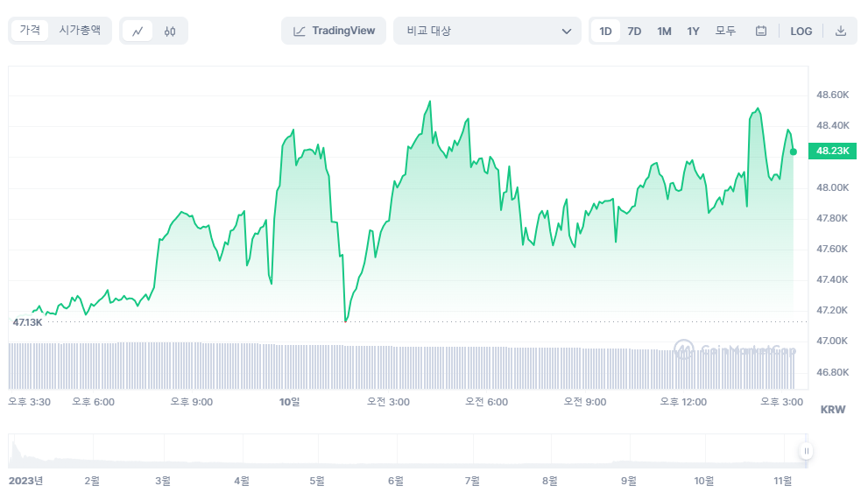
Task: Switch to line chart view icon
Action: click(138, 31)
